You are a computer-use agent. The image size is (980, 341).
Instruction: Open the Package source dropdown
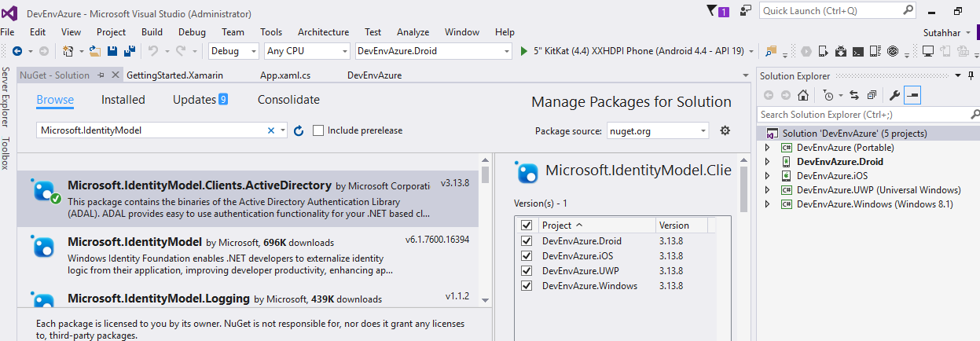click(x=657, y=130)
